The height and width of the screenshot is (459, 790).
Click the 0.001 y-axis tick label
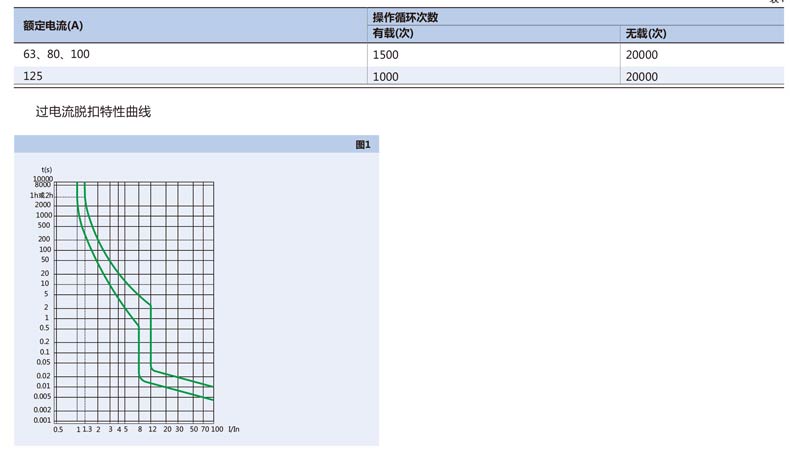pyautogui.click(x=42, y=420)
